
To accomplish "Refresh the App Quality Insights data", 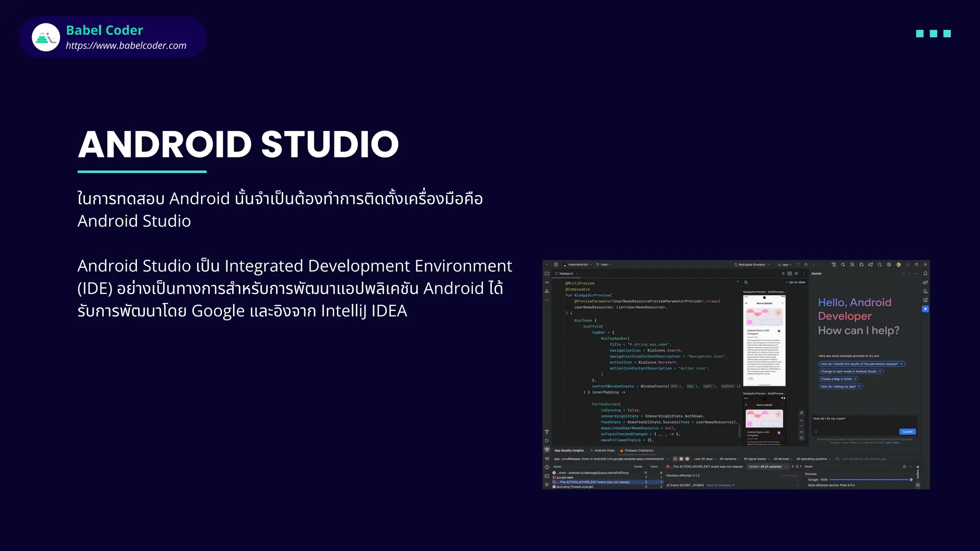I will 837,459.
